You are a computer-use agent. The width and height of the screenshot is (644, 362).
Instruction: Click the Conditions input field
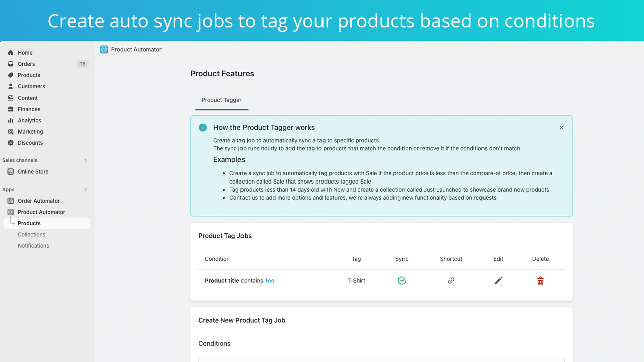[x=381, y=360]
